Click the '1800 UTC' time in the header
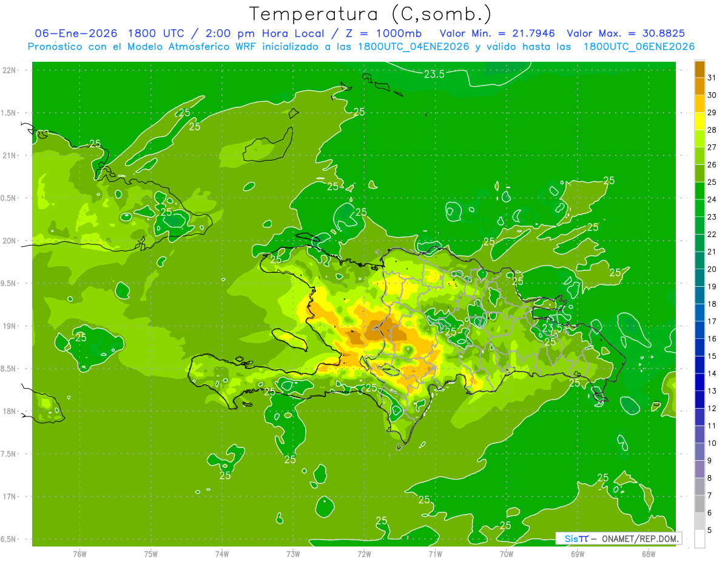728x562 pixels. [x=155, y=33]
